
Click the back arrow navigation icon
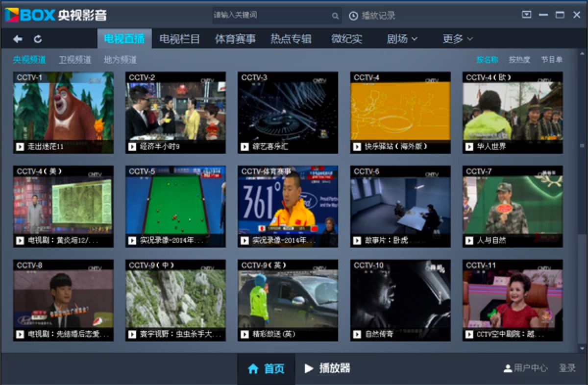pos(18,39)
